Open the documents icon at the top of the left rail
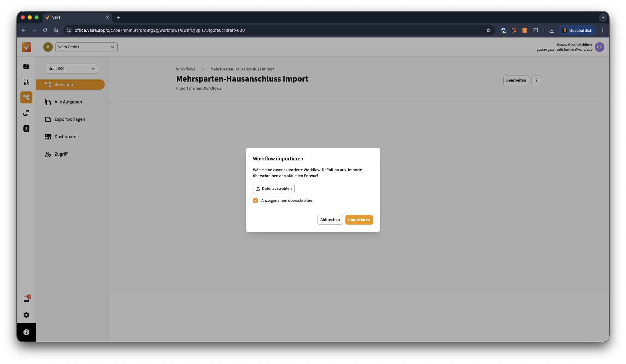The image size is (626, 364). [26, 66]
